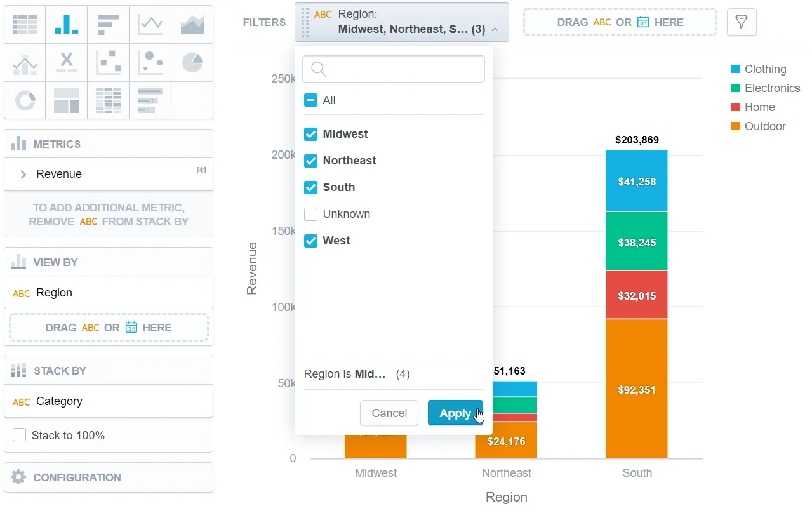Click the Clothing legend color marker
Viewport: 812px width, 513px height.
coord(736,69)
